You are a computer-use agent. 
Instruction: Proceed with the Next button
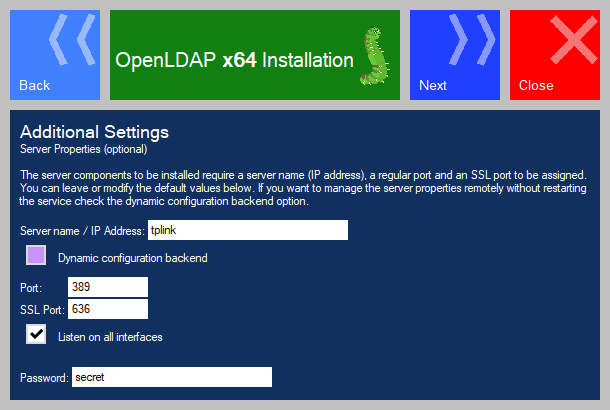[455, 55]
